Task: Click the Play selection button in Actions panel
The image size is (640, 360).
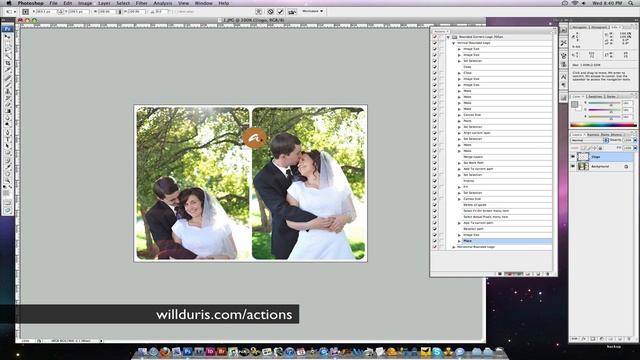Action: pyautogui.click(x=518, y=274)
